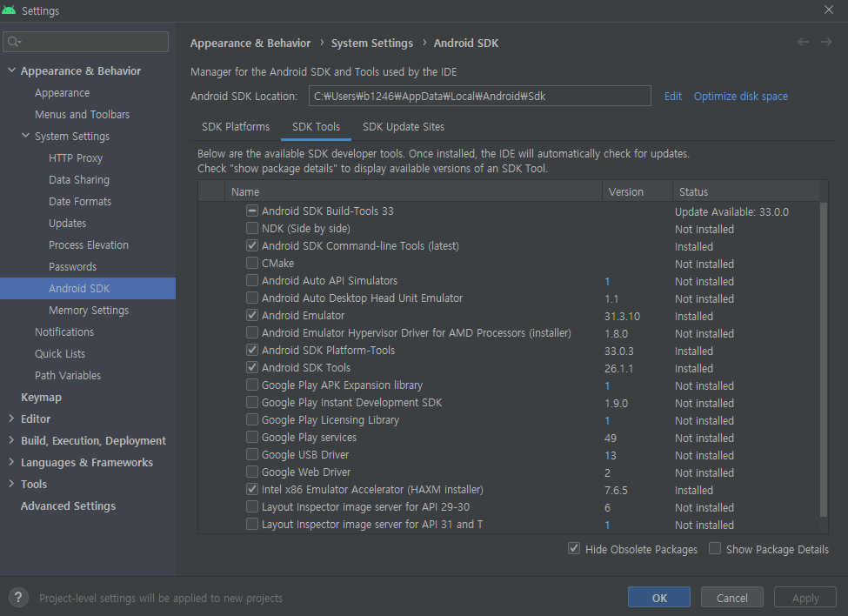Check Layout Inspector image server for API 29-30
Screen dimensions: 848x616
(252, 506)
